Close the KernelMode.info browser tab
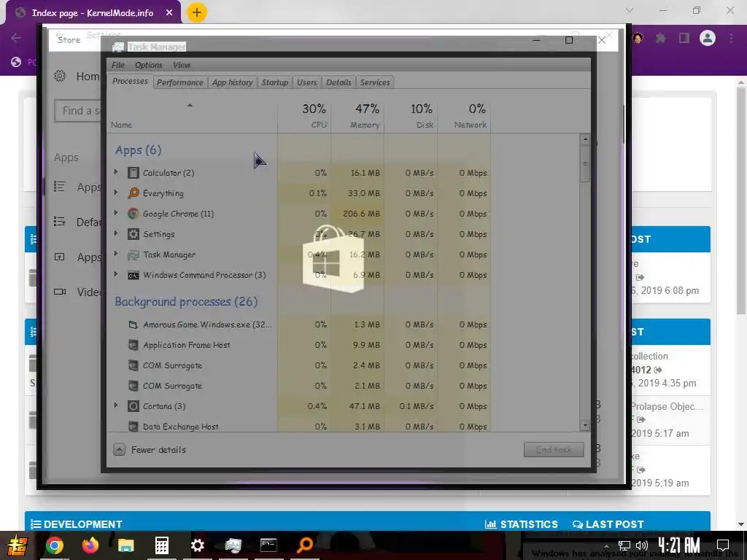This screenshot has width=747, height=560. point(169,13)
